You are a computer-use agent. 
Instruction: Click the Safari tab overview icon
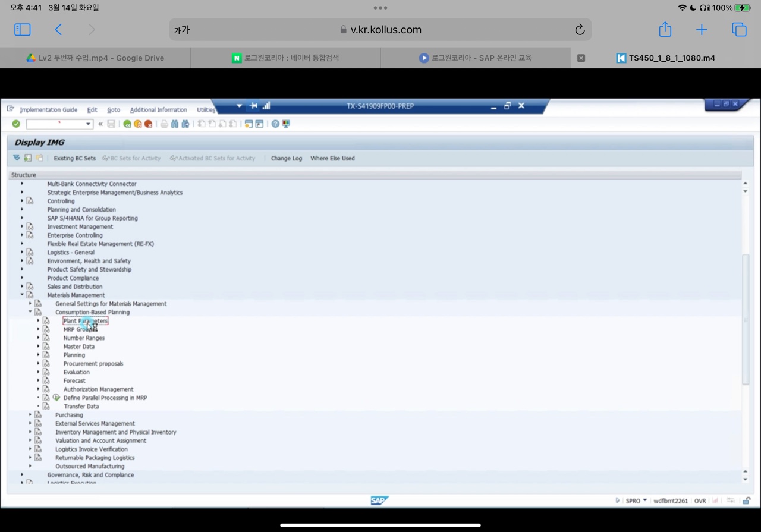pos(739,30)
